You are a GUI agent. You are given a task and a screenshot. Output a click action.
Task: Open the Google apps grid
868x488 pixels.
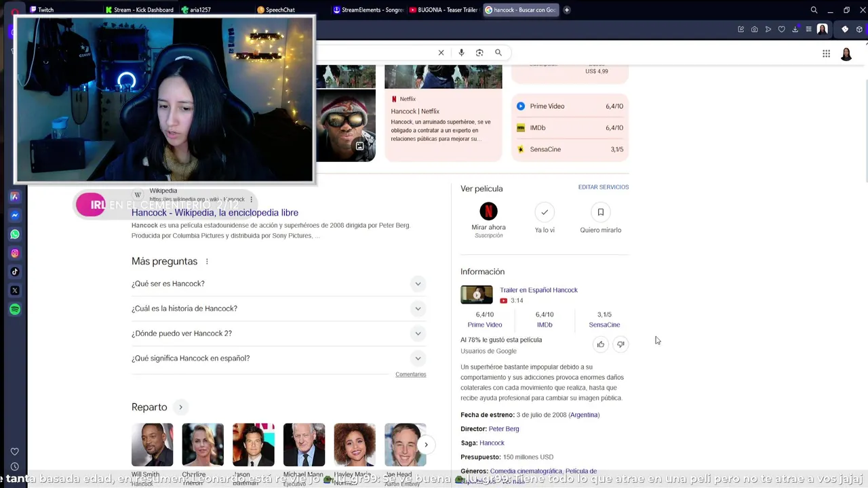pos(826,54)
